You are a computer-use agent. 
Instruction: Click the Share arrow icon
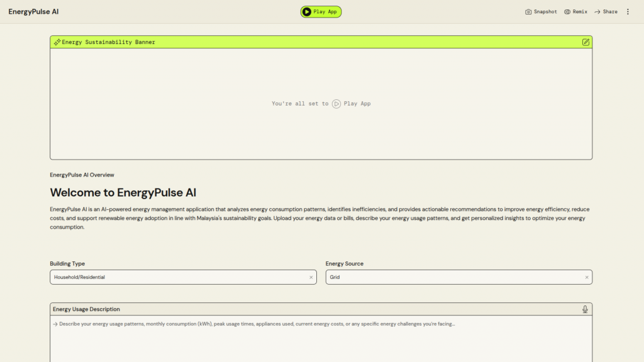pos(597,12)
